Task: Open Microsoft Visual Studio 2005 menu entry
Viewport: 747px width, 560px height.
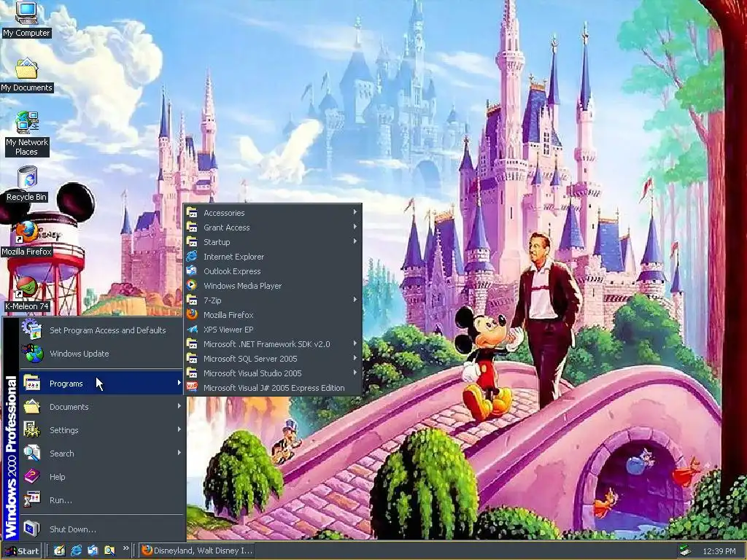Action: [273, 373]
